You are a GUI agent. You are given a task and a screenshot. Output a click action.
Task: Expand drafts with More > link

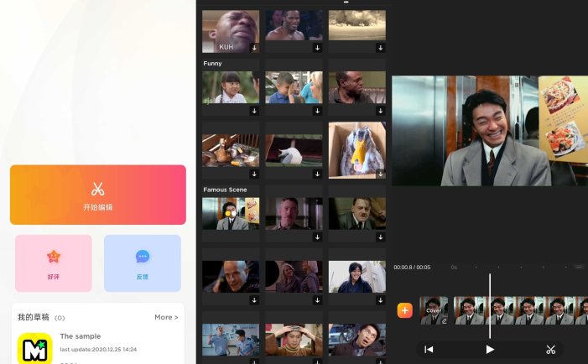pyautogui.click(x=166, y=317)
